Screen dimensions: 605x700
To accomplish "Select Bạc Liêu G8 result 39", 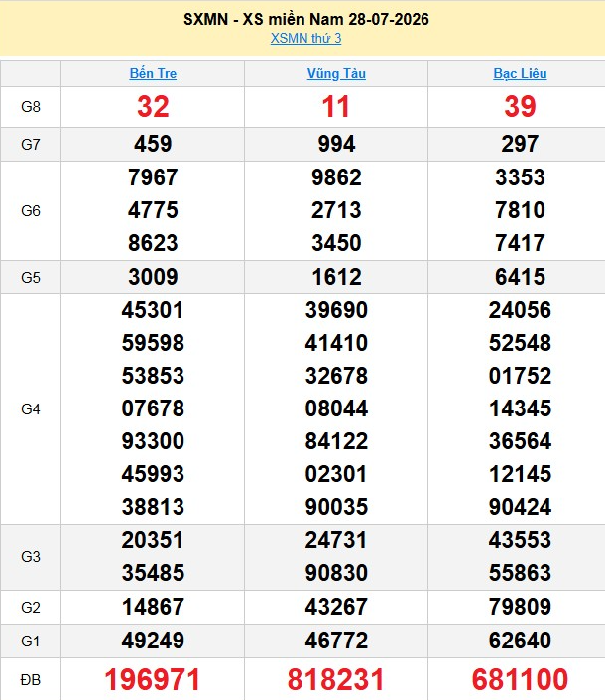I will [520, 107].
